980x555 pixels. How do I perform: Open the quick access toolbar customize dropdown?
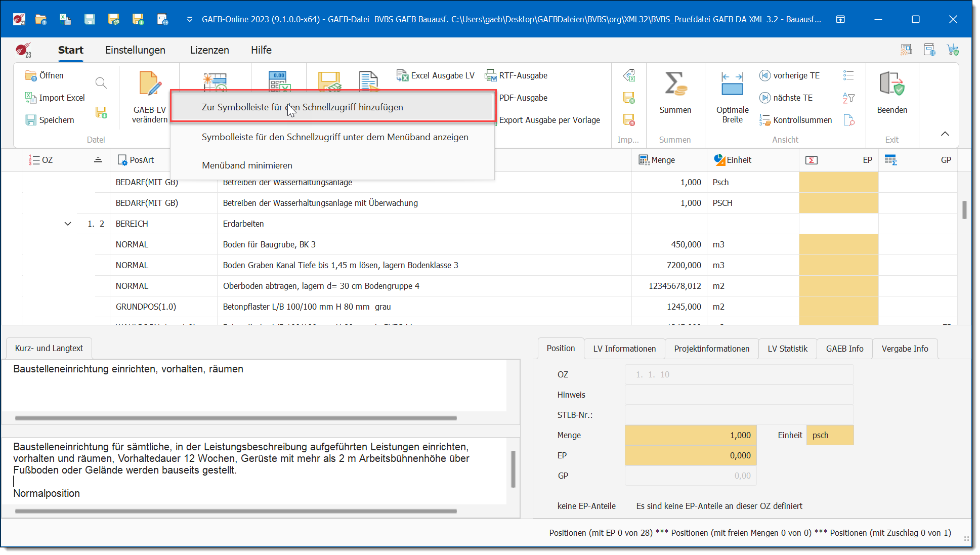point(190,19)
